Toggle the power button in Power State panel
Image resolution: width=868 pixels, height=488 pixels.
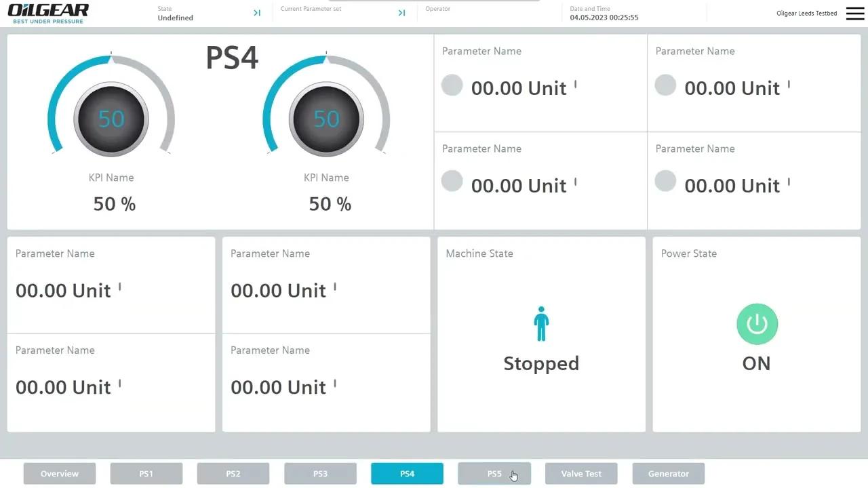(x=757, y=324)
